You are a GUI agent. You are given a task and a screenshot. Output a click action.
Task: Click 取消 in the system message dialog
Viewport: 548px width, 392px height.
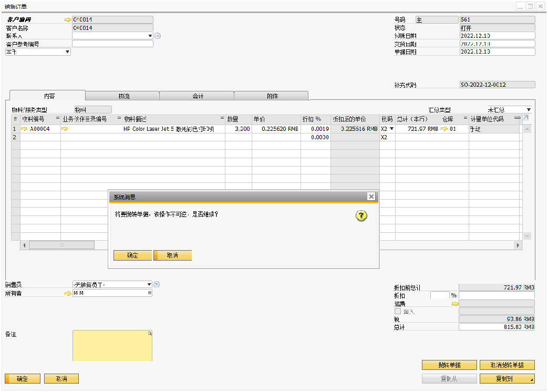coord(172,255)
